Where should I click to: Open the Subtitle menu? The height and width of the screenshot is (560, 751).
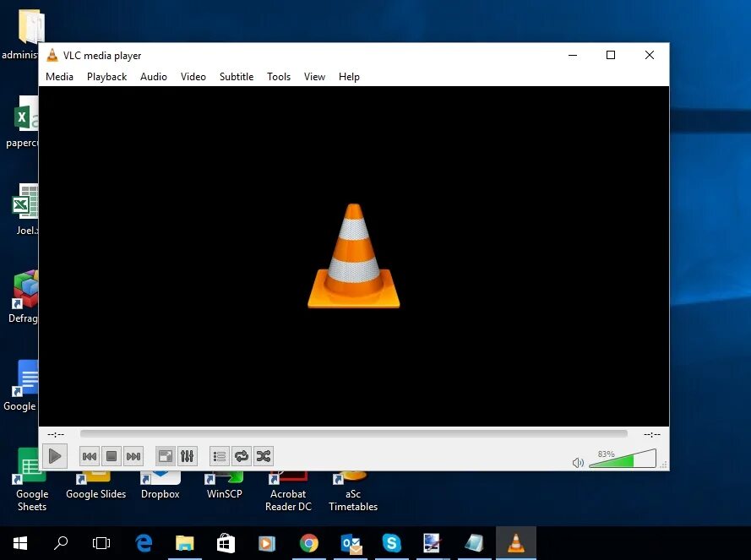(237, 77)
